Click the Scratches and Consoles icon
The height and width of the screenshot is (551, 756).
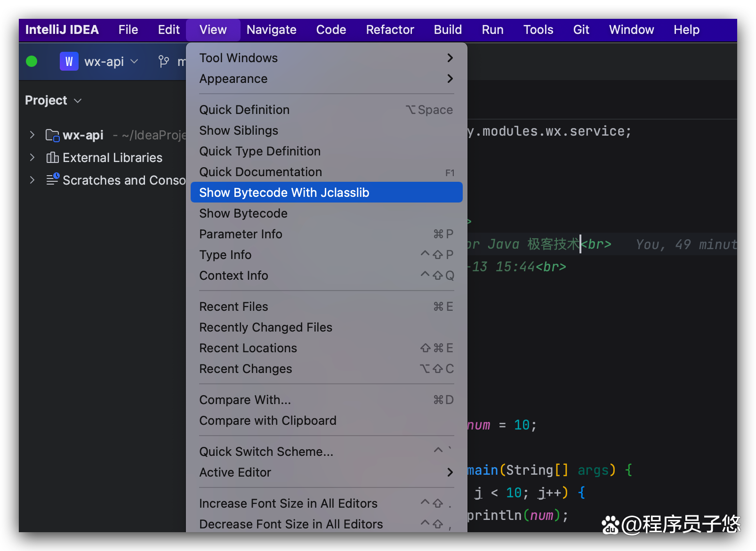(x=52, y=180)
